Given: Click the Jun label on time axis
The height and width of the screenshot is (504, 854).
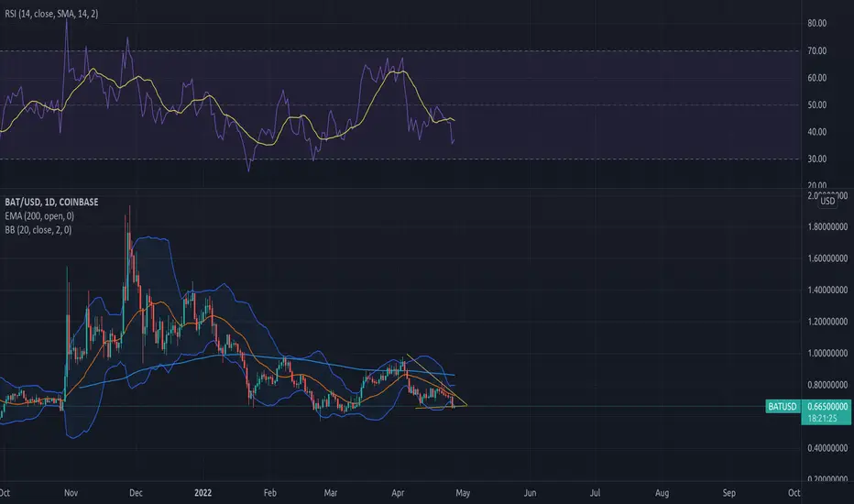Looking at the screenshot, I should coord(530,493).
